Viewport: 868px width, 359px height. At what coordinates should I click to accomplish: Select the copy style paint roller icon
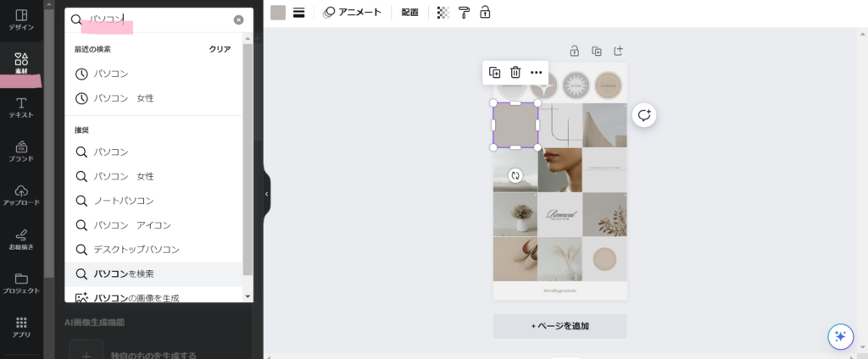[464, 13]
